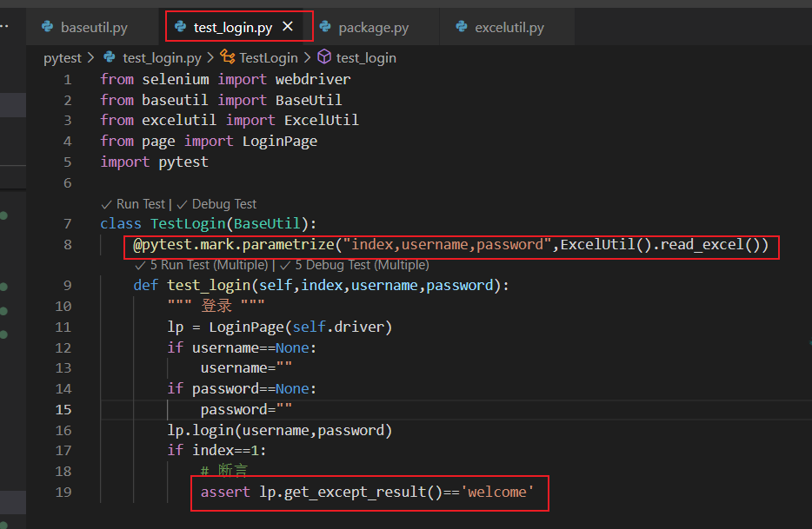Open the pytest folder breadcrumb

(x=62, y=58)
